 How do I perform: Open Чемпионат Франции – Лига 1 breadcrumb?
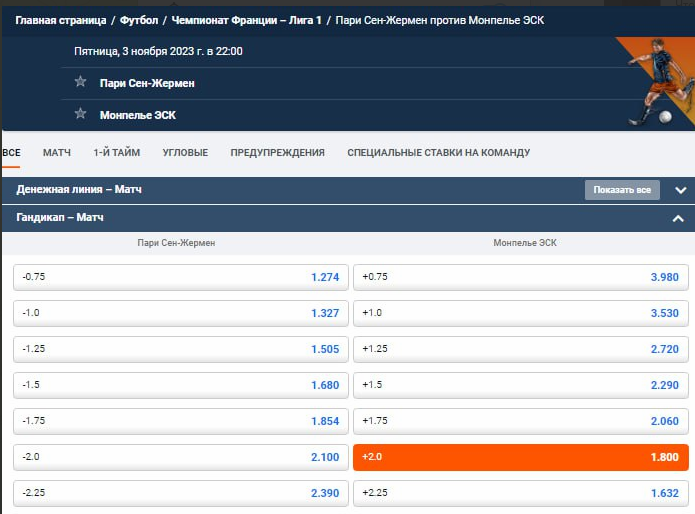pyautogui.click(x=246, y=20)
